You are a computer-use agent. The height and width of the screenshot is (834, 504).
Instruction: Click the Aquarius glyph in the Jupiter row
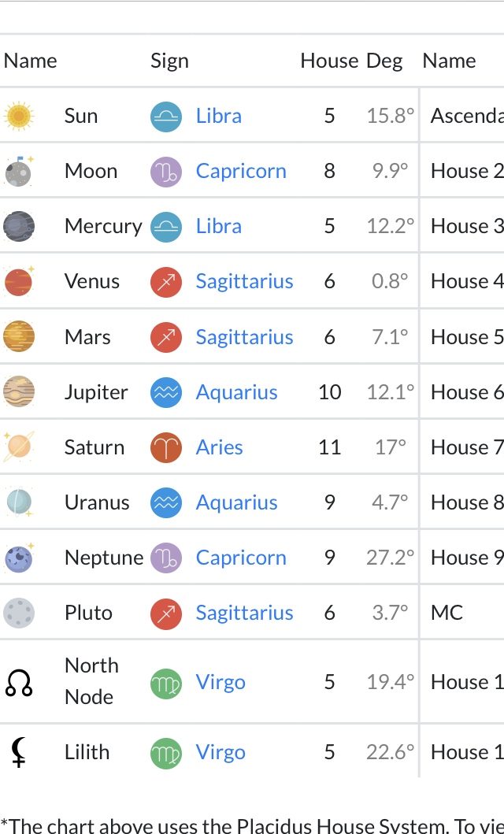166,392
